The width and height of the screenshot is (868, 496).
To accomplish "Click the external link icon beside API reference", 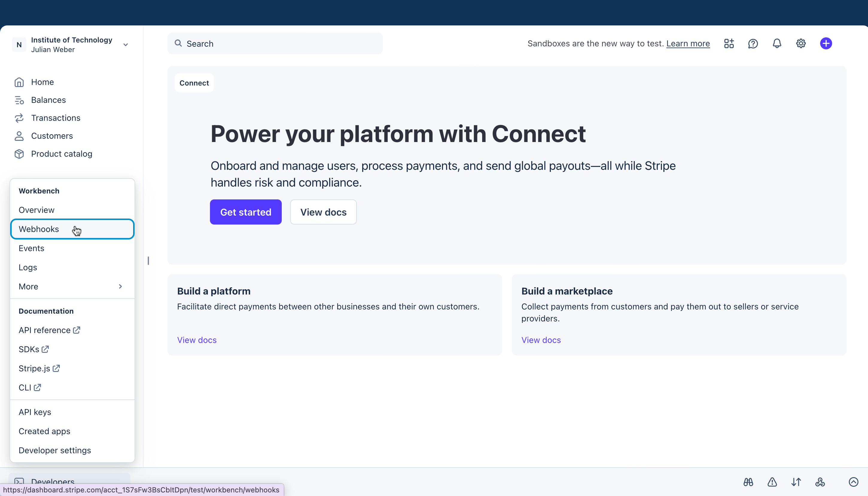I will (77, 330).
